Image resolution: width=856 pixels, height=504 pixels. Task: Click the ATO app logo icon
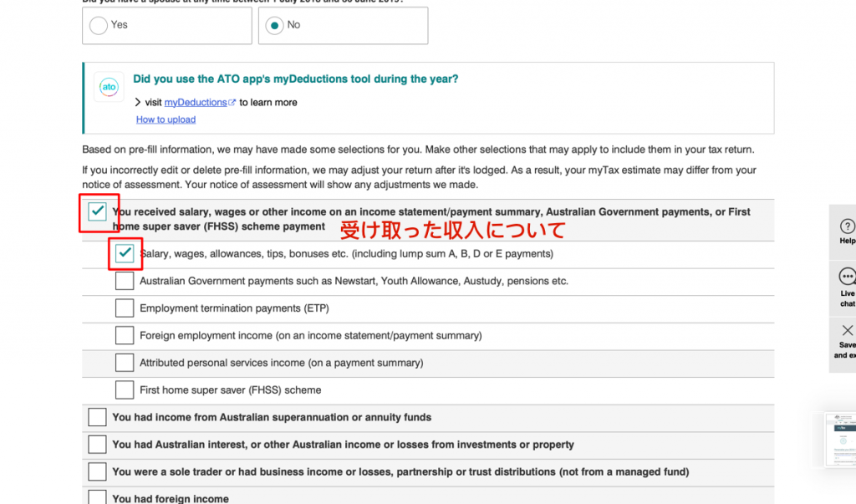[x=109, y=87]
